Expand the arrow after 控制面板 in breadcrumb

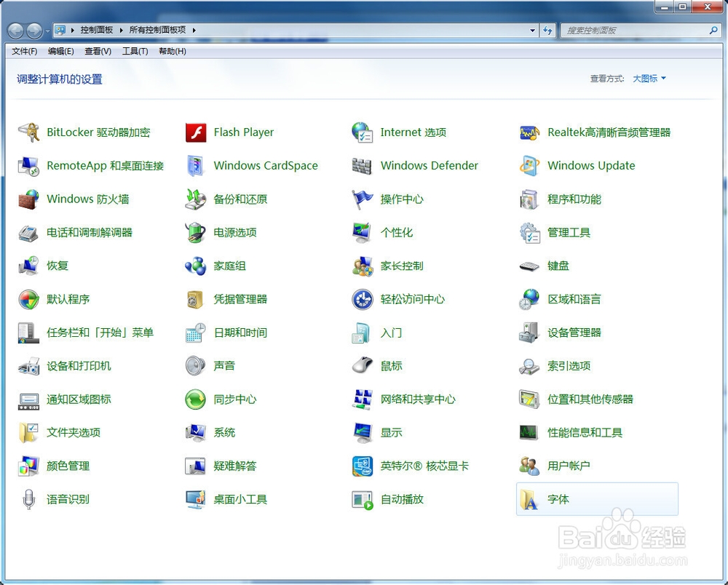121,30
